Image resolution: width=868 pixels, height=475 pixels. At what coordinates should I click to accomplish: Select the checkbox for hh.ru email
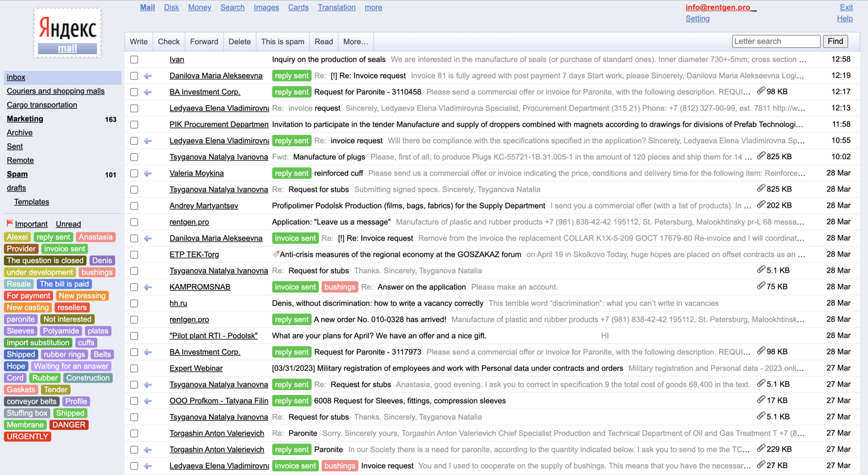134,304
